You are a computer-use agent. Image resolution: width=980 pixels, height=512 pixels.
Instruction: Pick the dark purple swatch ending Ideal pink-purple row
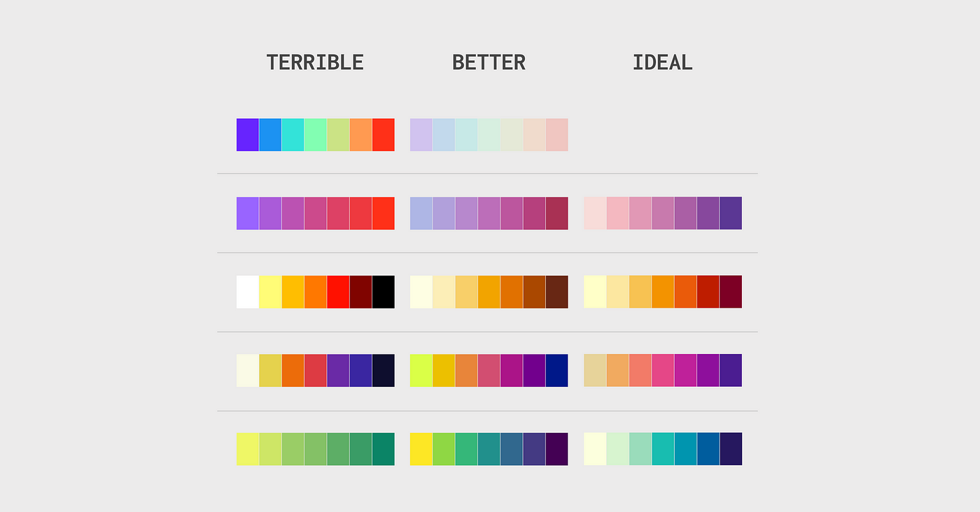point(731,213)
